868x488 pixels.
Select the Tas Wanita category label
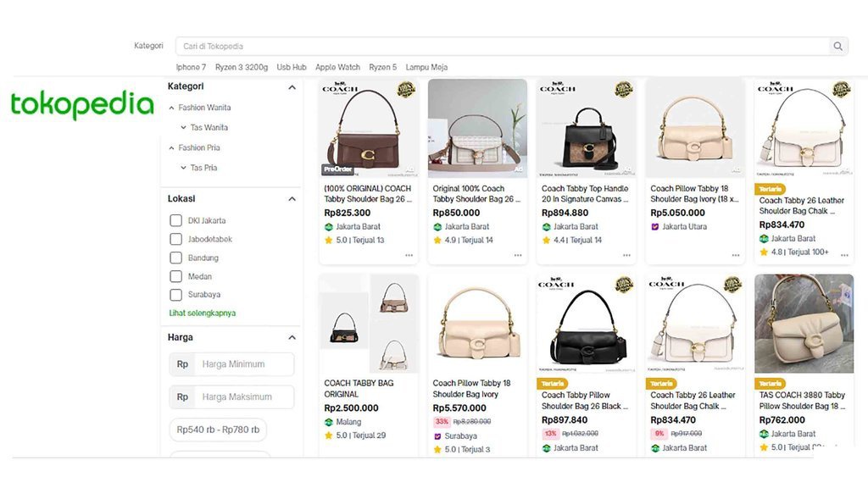coord(209,127)
